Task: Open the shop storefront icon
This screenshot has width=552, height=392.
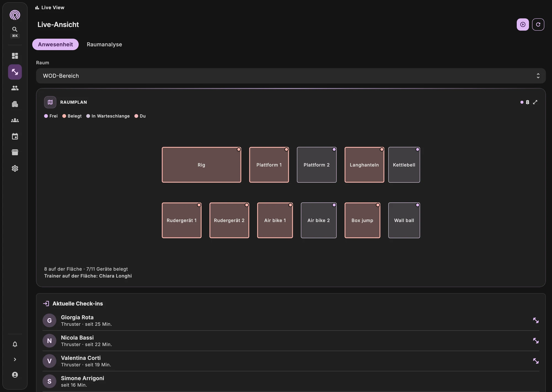Action: pyautogui.click(x=15, y=152)
